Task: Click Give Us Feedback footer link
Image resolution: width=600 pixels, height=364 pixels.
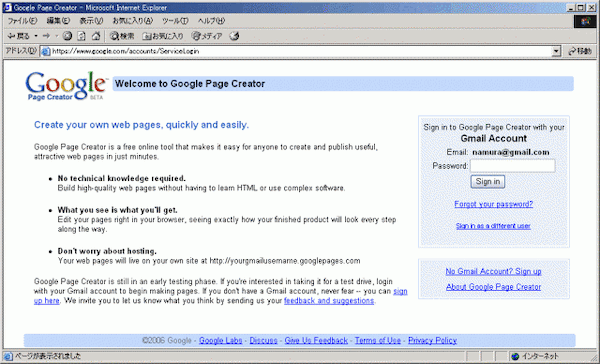Action: click(x=316, y=340)
